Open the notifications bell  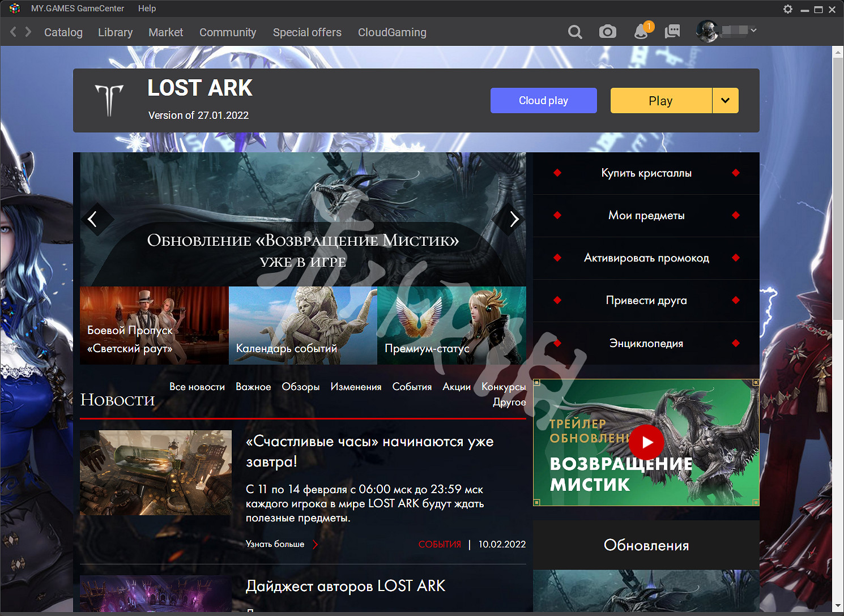pyautogui.click(x=640, y=32)
